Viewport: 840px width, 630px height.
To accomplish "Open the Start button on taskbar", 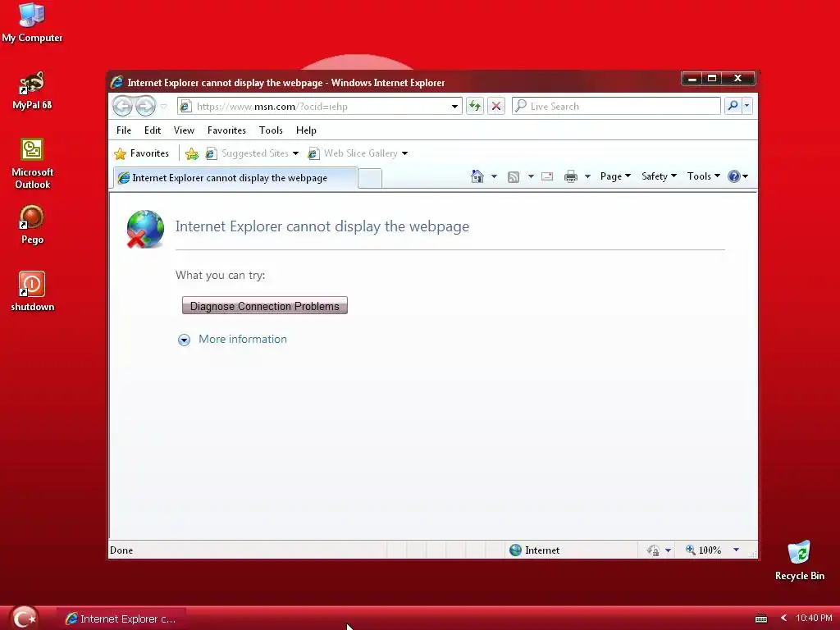I will (x=24, y=618).
